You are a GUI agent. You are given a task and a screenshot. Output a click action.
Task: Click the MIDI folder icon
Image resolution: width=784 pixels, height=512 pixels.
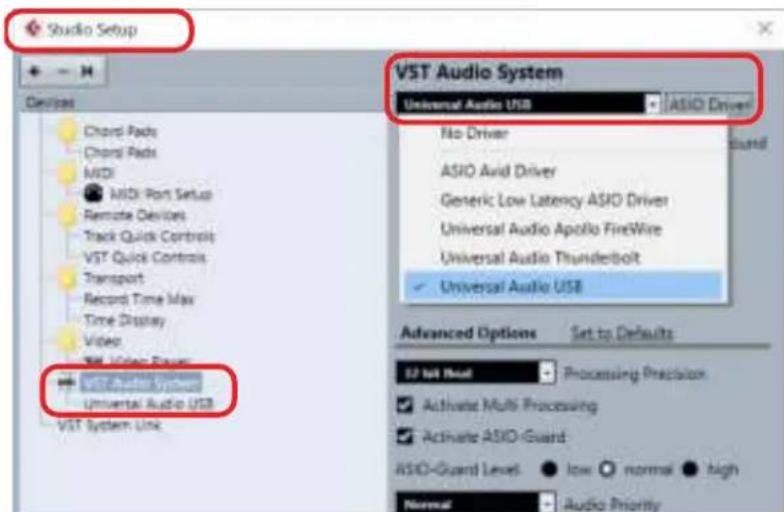coord(67,174)
